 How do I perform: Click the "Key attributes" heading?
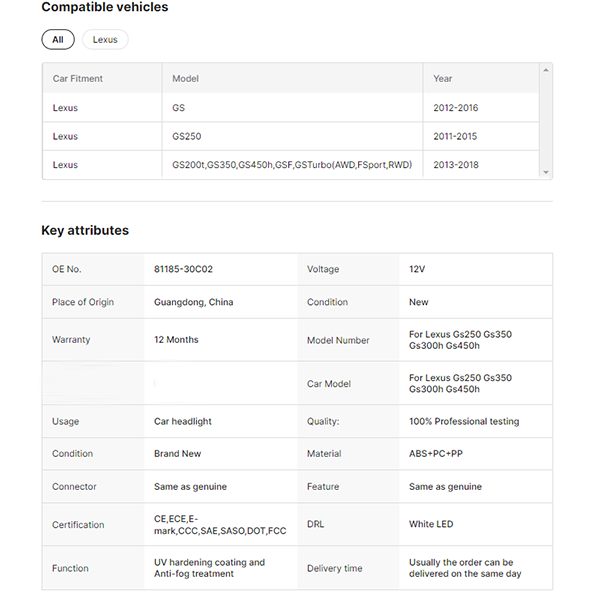85,230
